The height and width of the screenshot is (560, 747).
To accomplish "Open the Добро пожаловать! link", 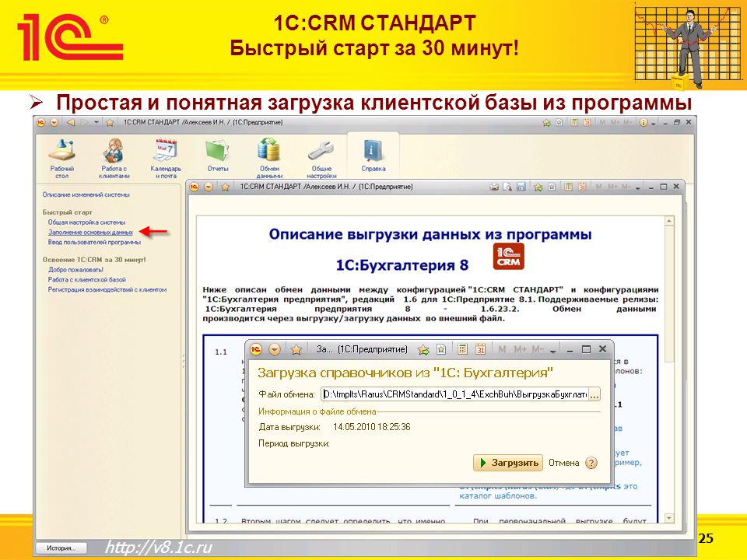I will (x=75, y=270).
